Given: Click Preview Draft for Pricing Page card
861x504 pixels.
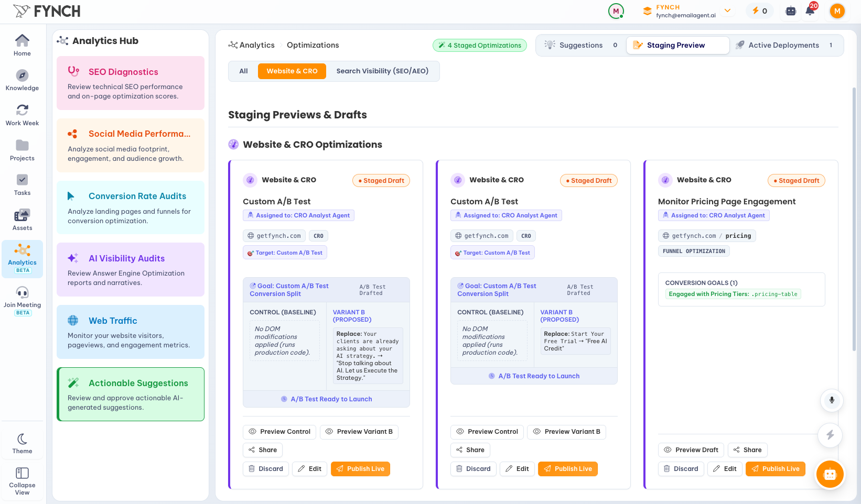Looking at the screenshot, I should (691, 450).
